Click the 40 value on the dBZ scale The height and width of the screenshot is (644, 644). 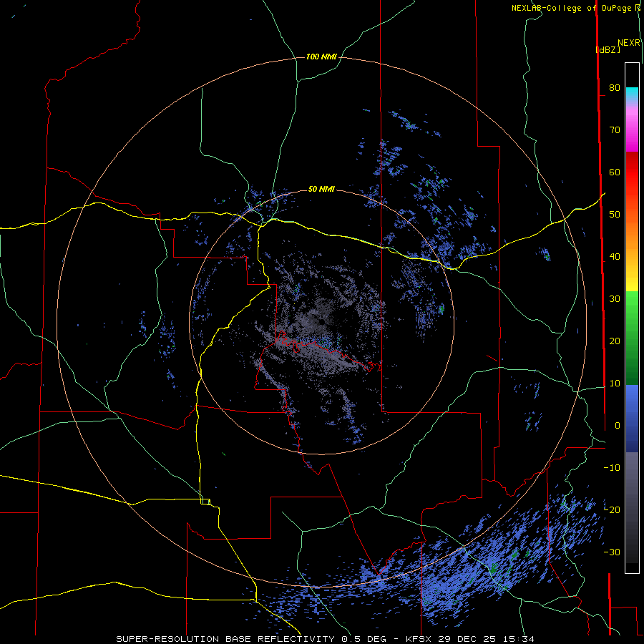[x=615, y=257]
